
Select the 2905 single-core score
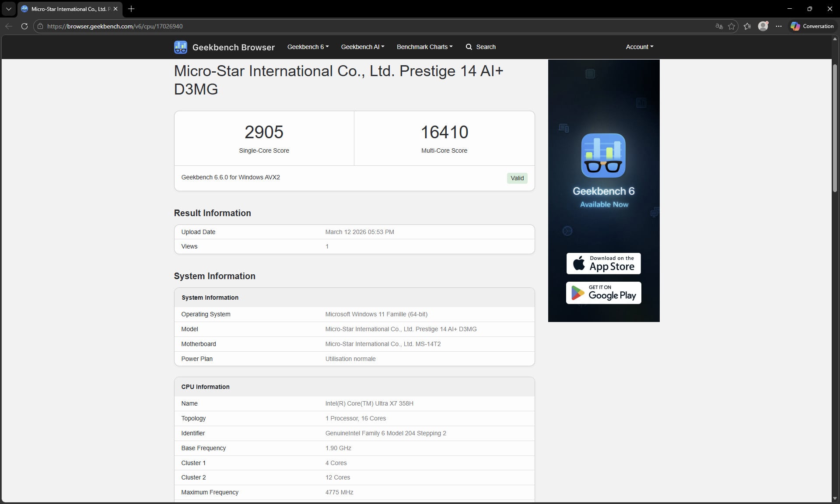[x=264, y=132]
